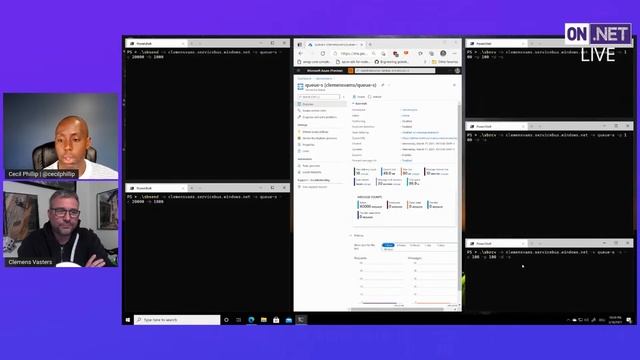
Task: Open tab dropdown in middle-right PowerShell window
Action: click(540, 127)
